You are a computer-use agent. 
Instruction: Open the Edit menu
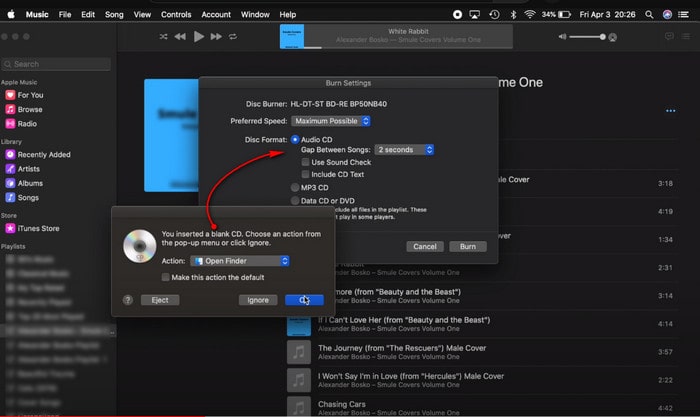(88, 14)
